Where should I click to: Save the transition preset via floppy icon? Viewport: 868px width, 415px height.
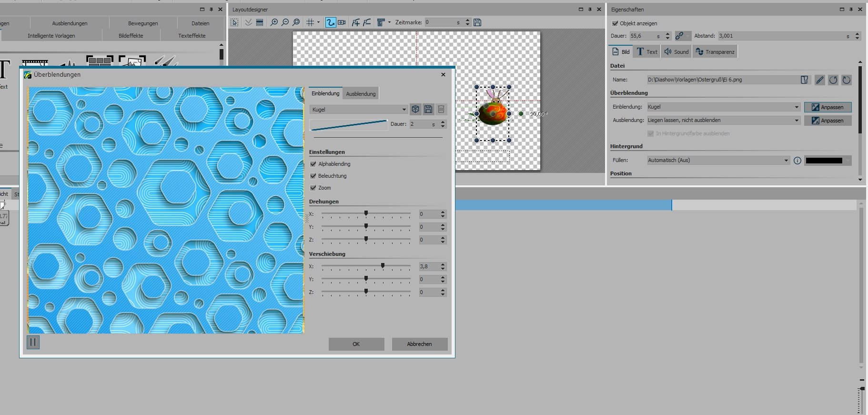point(428,109)
